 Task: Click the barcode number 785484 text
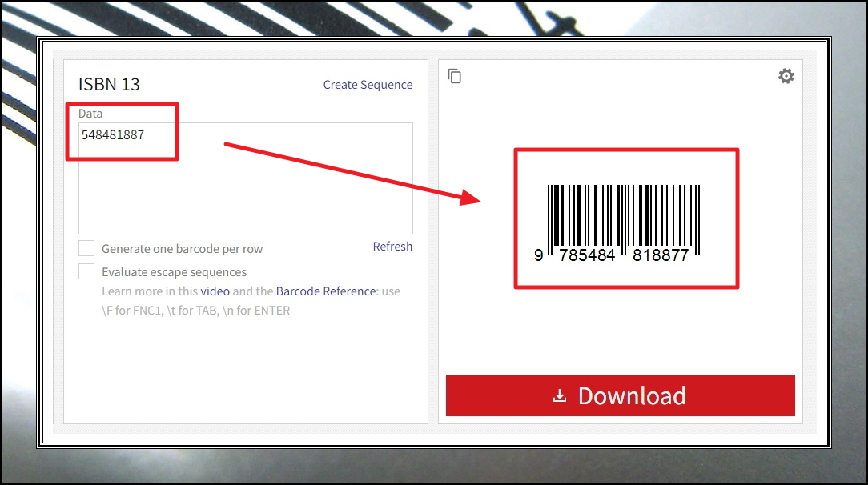click(587, 255)
